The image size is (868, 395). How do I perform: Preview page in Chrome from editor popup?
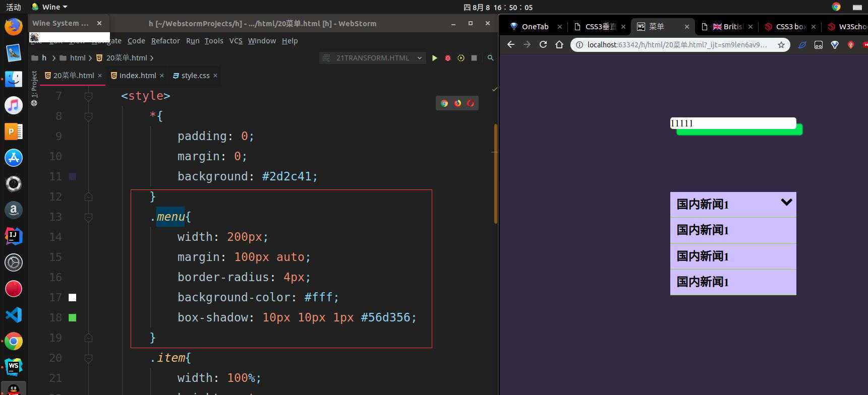[x=444, y=103]
